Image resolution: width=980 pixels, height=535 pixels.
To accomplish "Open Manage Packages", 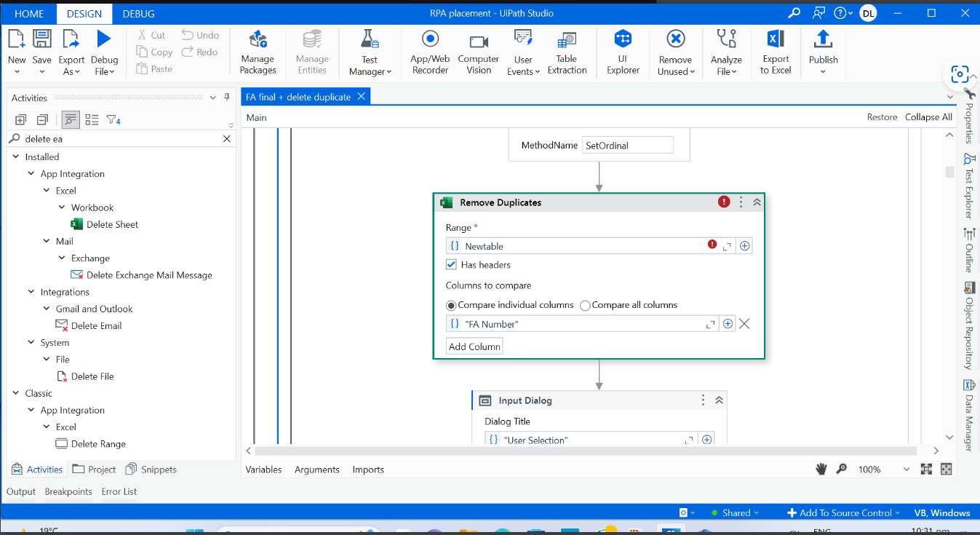I will click(x=258, y=52).
